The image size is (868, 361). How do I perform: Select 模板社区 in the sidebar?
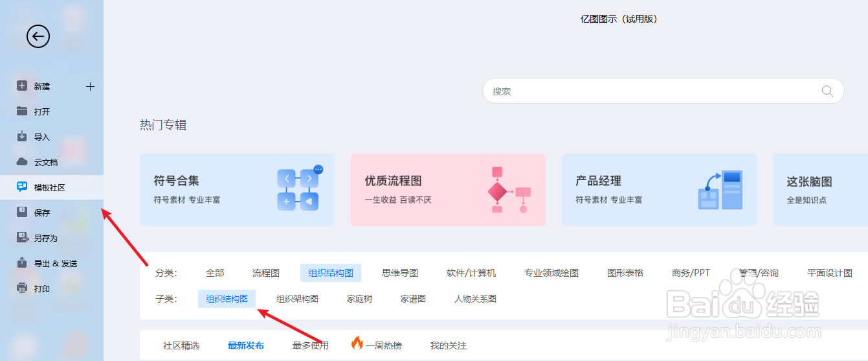52,187
